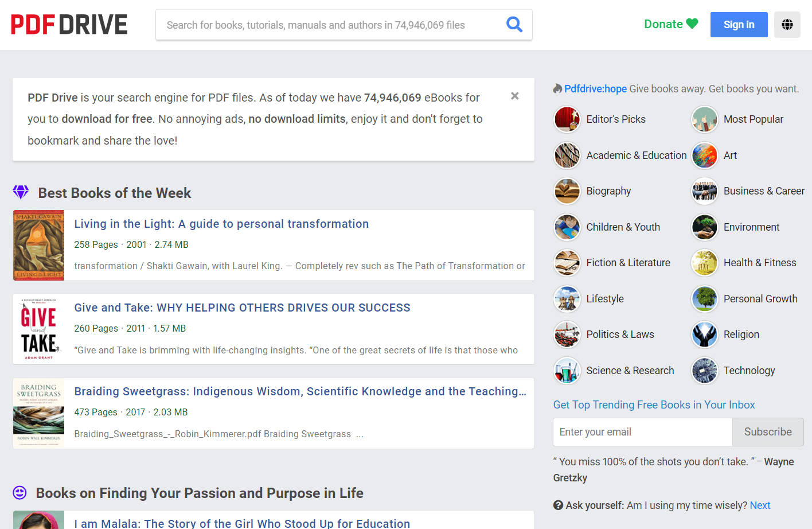The height and width of the screenshot is (529, 812).
Task: Dismiss the PDF Drive info banner
Action: pos(515,96)
